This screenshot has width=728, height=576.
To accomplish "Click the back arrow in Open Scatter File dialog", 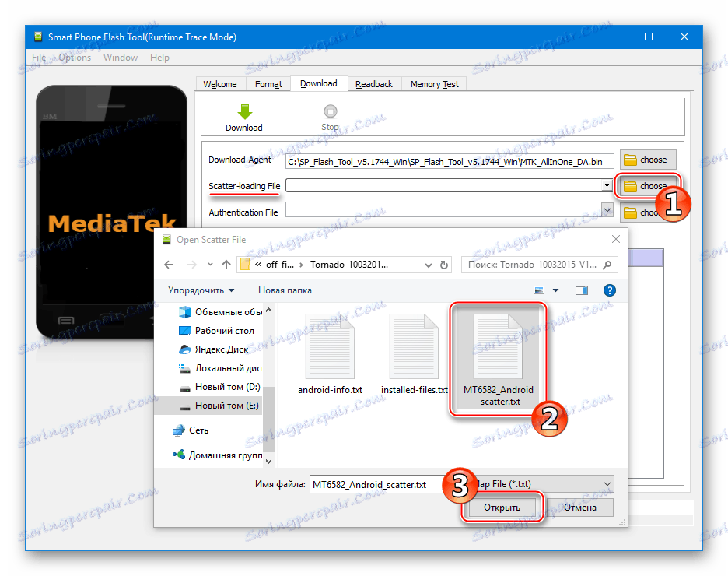I will (x=169, y=265).
